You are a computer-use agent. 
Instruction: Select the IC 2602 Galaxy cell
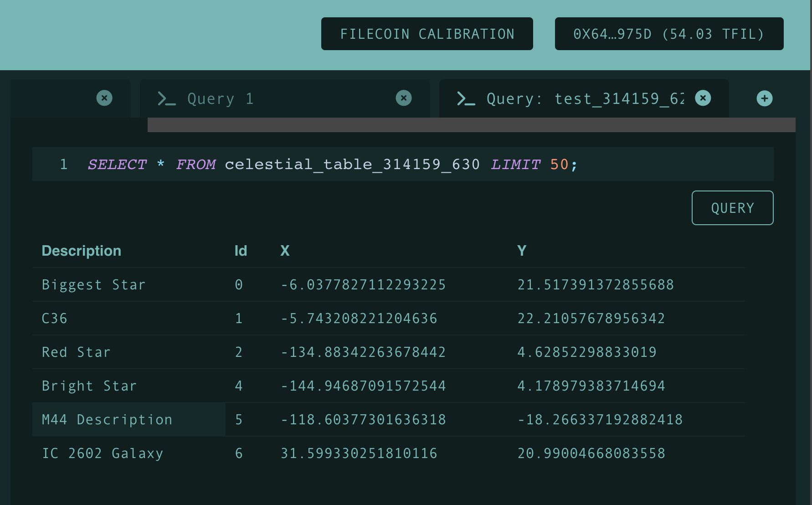pos(129,453)
